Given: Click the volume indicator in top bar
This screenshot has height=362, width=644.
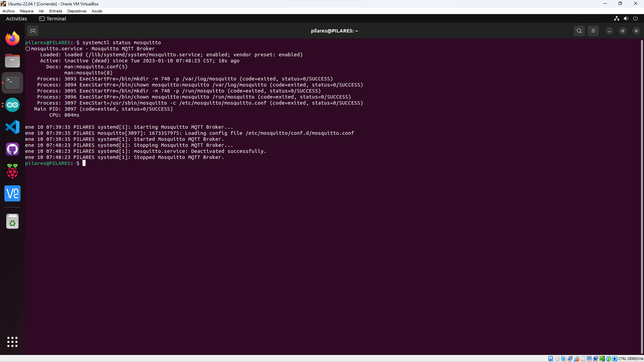Looking at the screenshot, I should click(626, 19).
